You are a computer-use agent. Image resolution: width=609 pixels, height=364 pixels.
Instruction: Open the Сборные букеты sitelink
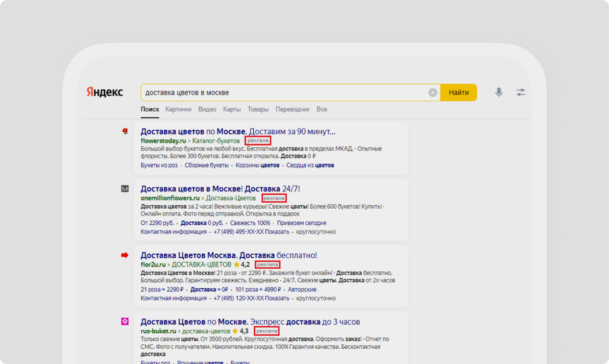click(x=206, y=165)
